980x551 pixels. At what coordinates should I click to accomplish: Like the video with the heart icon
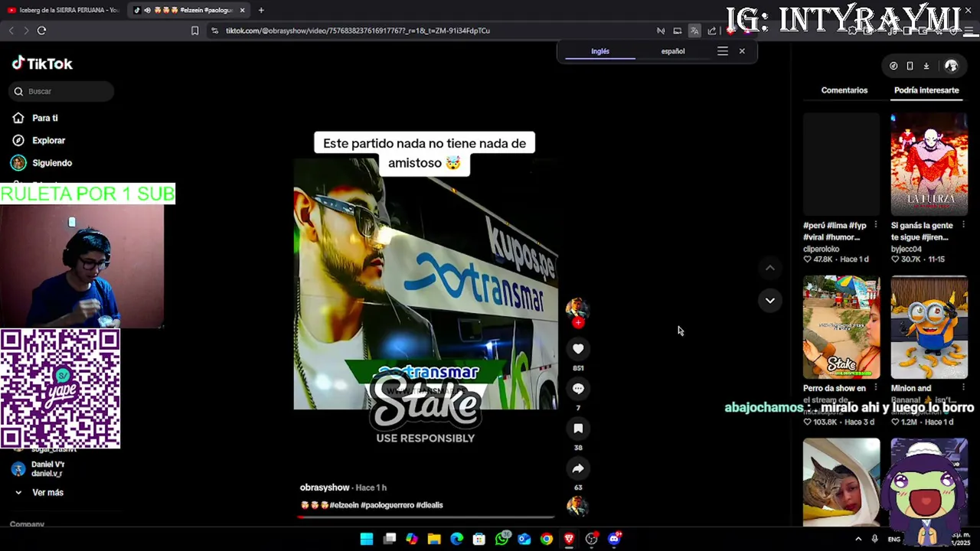click(578, 349)
